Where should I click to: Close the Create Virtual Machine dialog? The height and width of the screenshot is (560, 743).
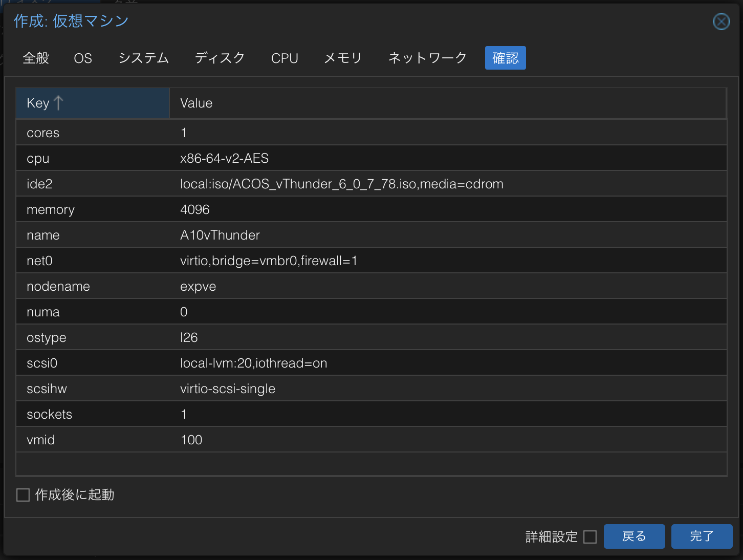point(721,21)
